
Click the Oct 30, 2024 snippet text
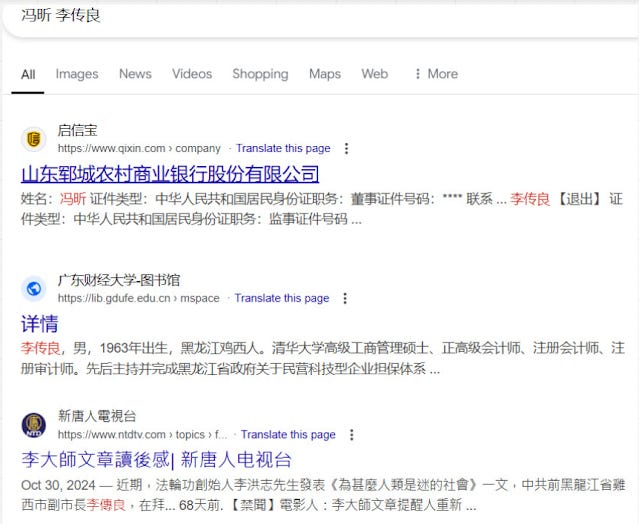323,495
